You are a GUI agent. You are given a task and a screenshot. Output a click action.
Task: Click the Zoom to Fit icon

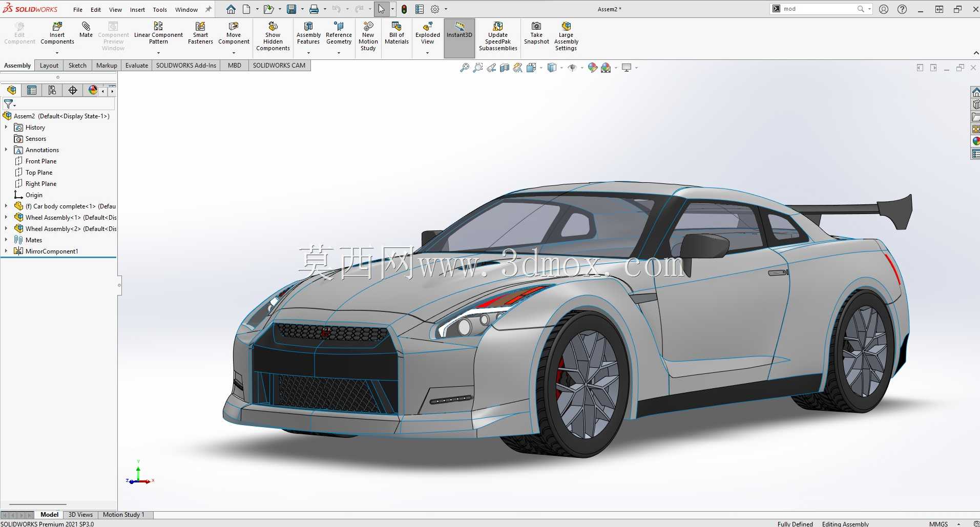[x=465, y=68]
